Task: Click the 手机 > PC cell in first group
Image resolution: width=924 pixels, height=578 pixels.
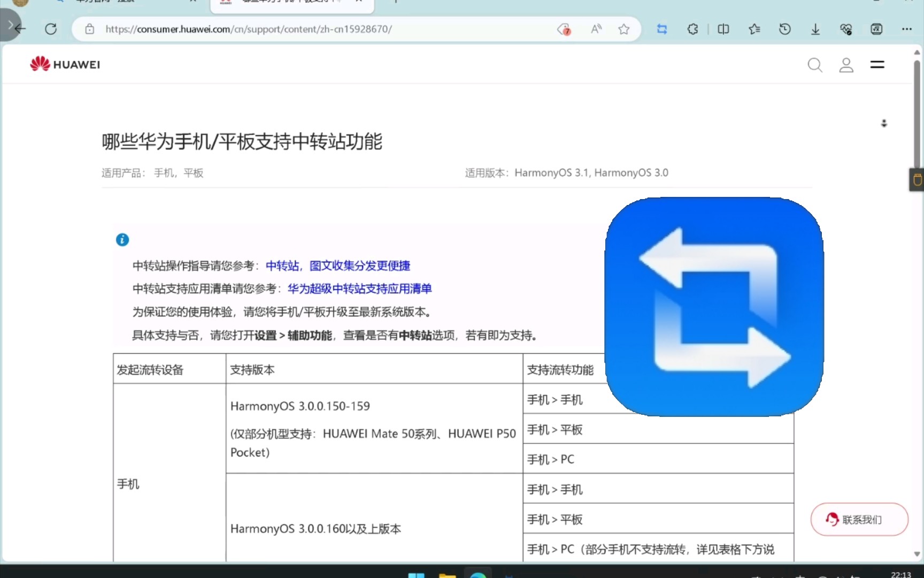Action: click(x=658, y=459)
